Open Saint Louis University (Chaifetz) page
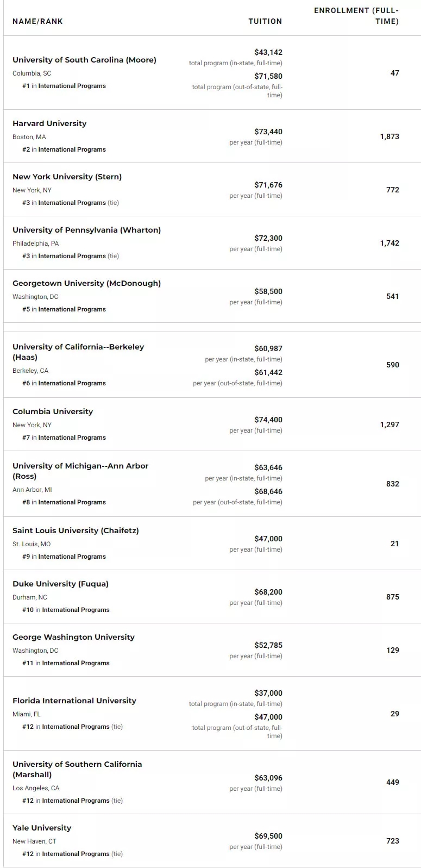 [x=76, y=530]
